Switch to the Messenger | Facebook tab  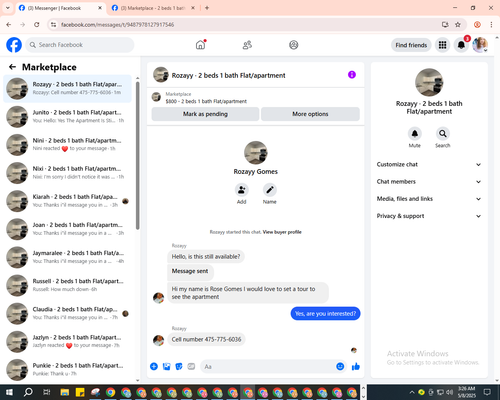pyautogui.click(x=61, y=8)
